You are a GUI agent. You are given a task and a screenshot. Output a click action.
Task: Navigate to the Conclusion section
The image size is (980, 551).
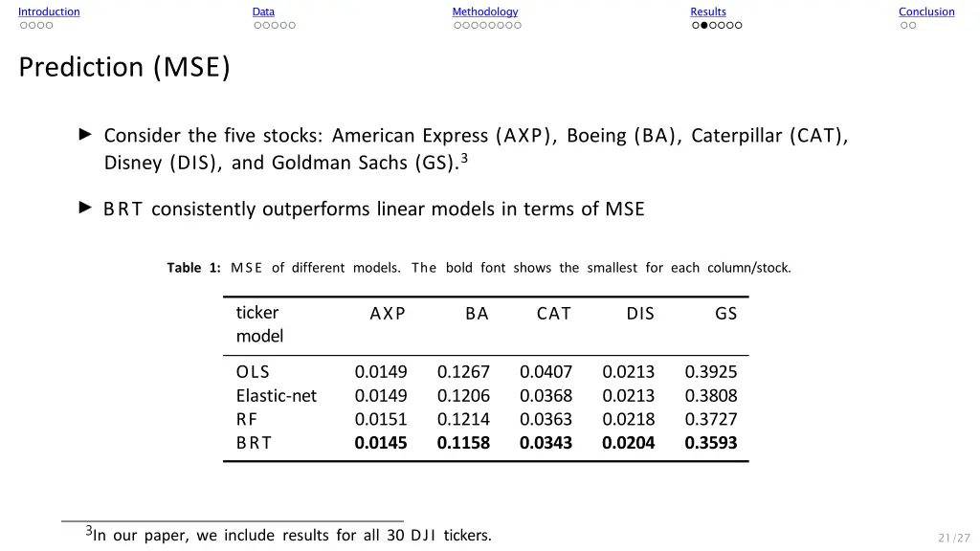tap(926, 11)
